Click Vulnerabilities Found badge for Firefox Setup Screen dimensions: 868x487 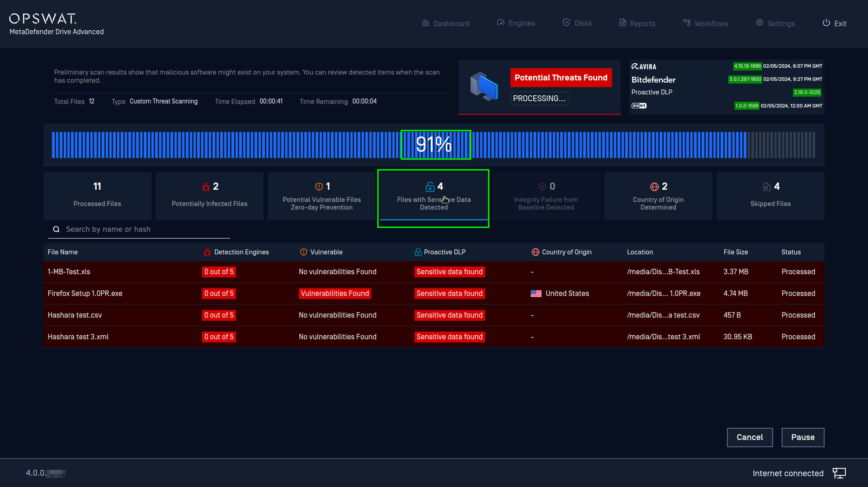point(335,294)
